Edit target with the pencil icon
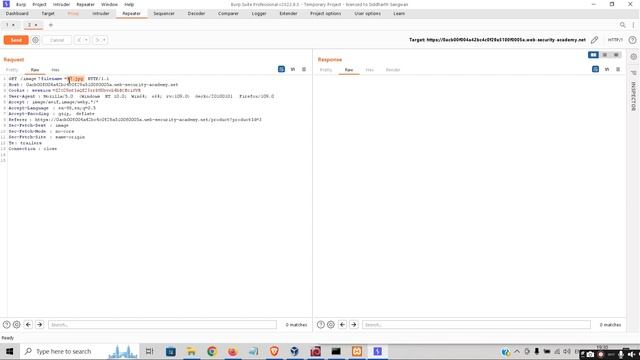 [594, 40]
